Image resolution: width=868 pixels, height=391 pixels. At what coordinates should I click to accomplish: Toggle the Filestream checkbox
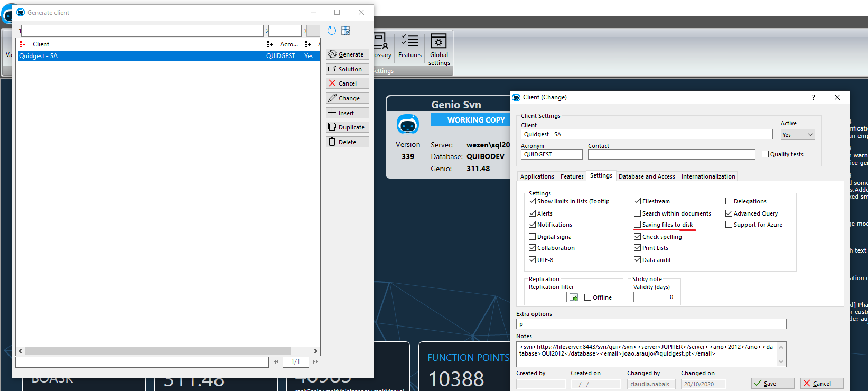(x=638, y=201)
